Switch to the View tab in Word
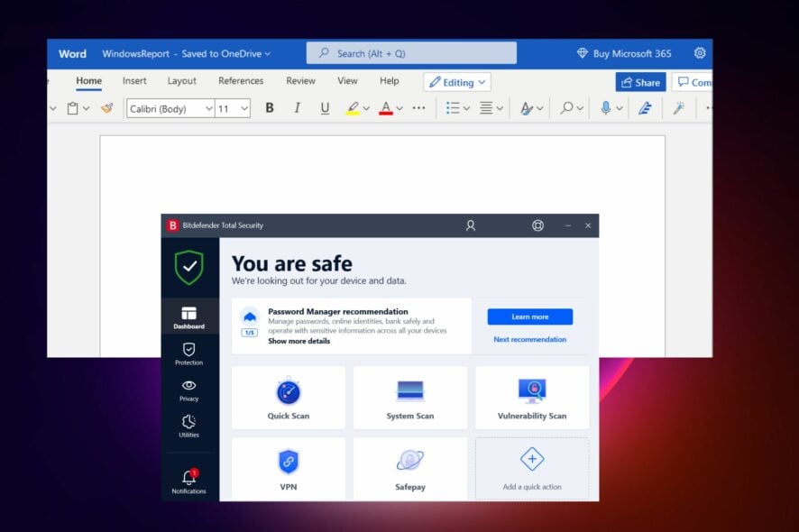The height and width of the screenshot is (532, 799). click(x=347, y=80)
